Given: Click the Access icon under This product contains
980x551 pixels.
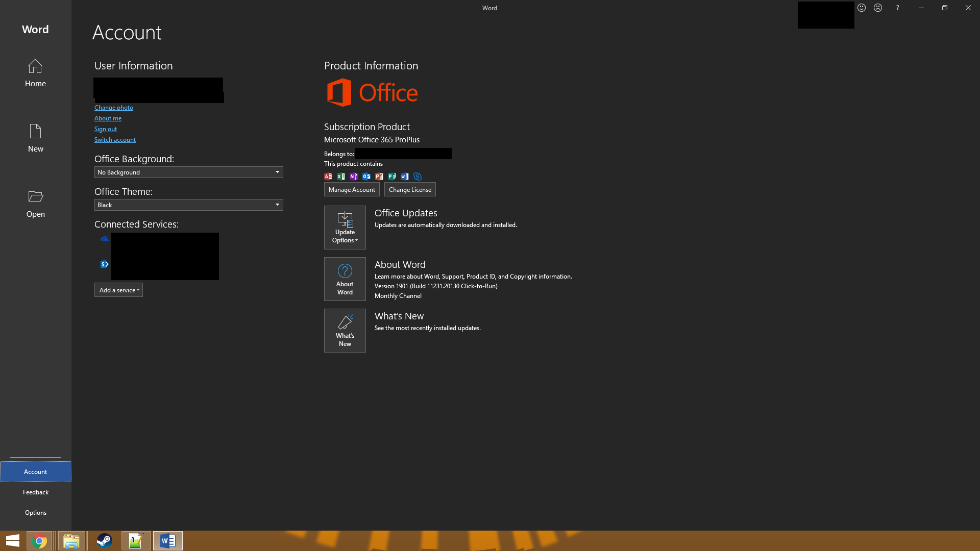Looking at the screenshot, I should point(328,177).
